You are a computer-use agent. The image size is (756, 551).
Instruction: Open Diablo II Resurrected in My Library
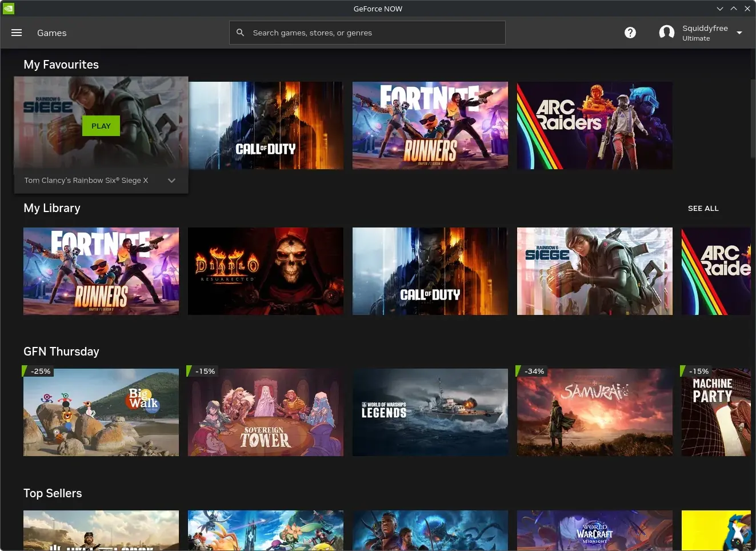tap(266, 271)
